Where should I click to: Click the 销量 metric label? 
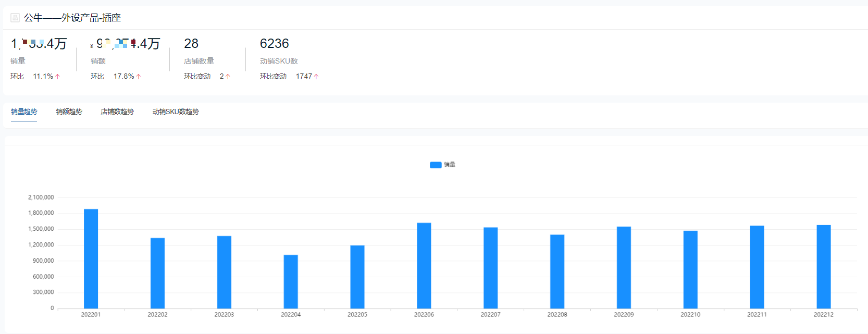click(x=18, y=61)
